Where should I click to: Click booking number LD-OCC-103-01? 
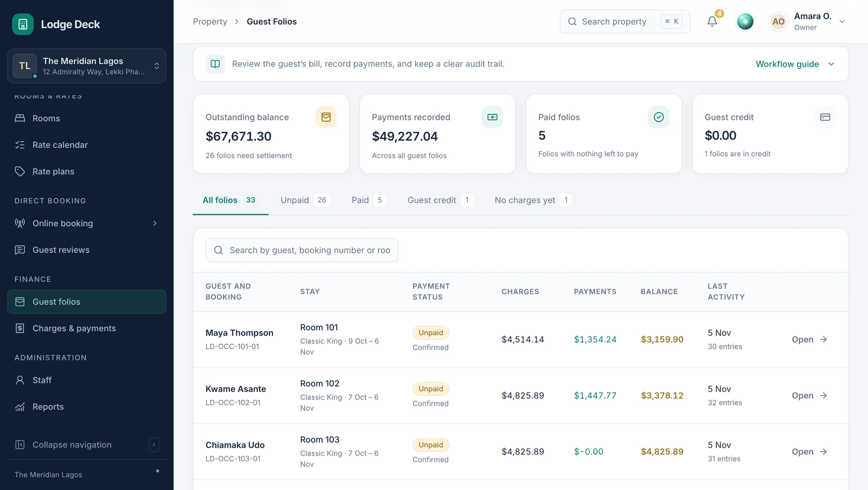(233, 459)
